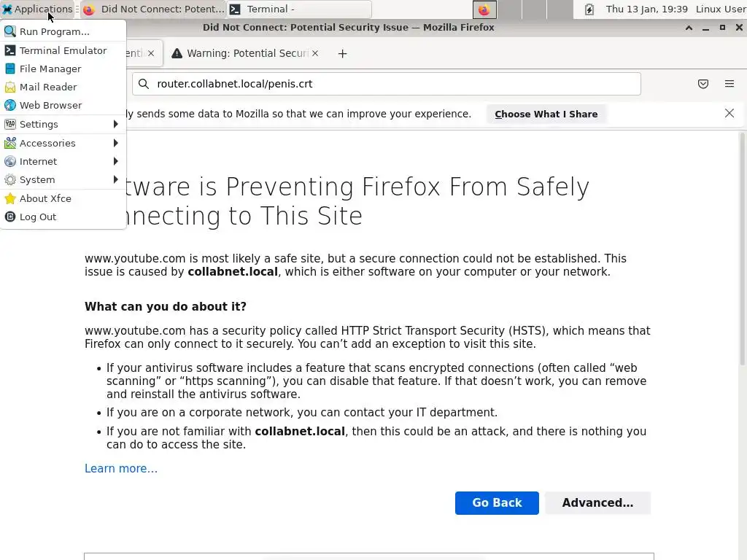This screenshot has width=747, height=560.
Task: Click the battery icon in system tray
Action: point(589,9)
